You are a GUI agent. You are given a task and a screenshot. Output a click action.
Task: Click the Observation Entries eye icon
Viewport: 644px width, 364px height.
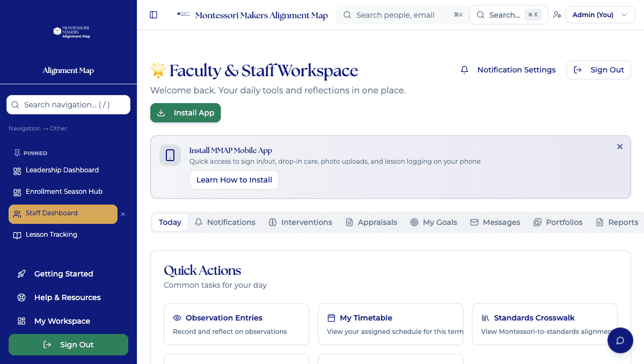(x=176, y=317)
